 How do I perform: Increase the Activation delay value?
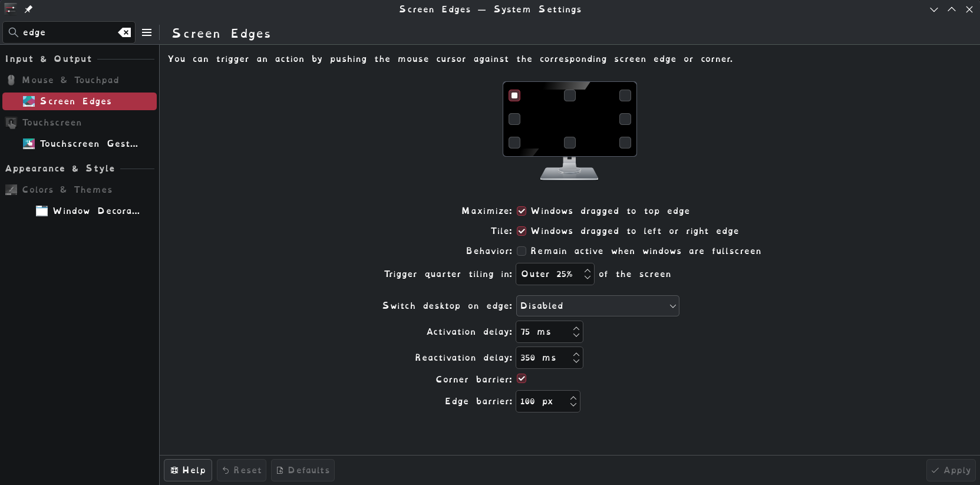(x=576, y=328)
